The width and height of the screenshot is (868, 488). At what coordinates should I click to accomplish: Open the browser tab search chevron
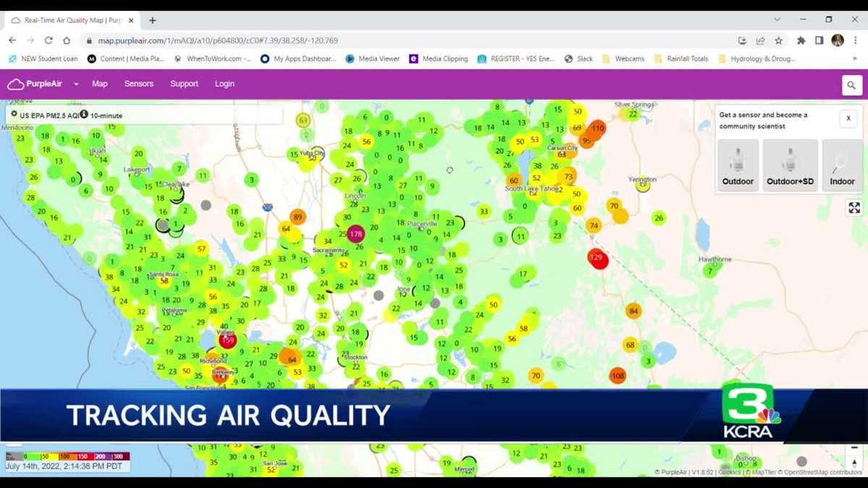[x=777, y=20]
